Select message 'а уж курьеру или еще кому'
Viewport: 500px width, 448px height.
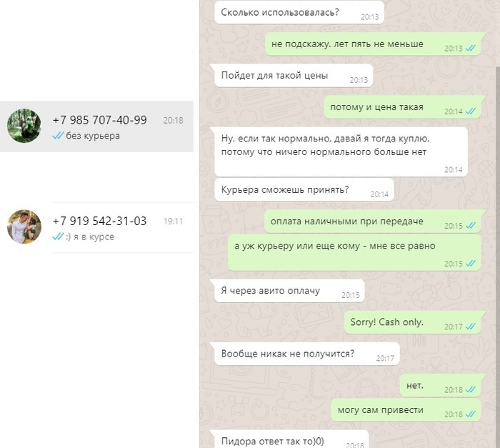click(354, 252)
